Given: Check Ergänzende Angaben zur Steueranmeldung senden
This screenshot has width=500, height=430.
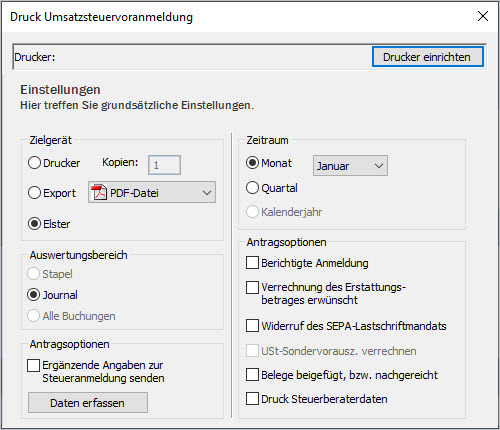Looking at the screenshot, I should (x=33, y=365).
